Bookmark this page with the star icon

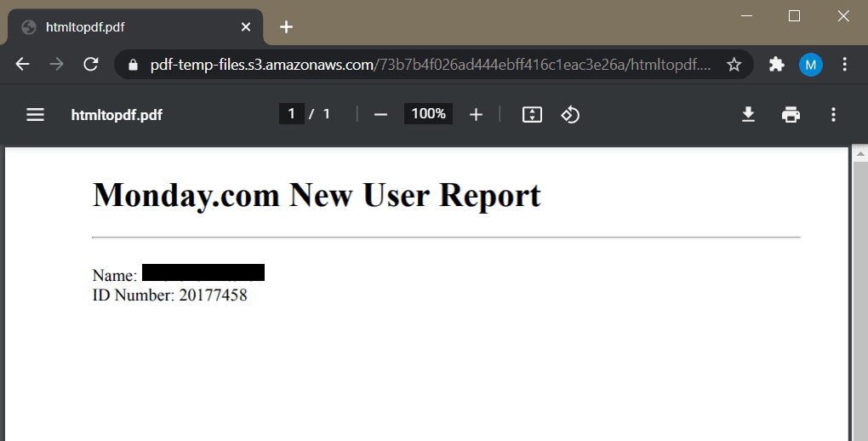coord(734,65)
